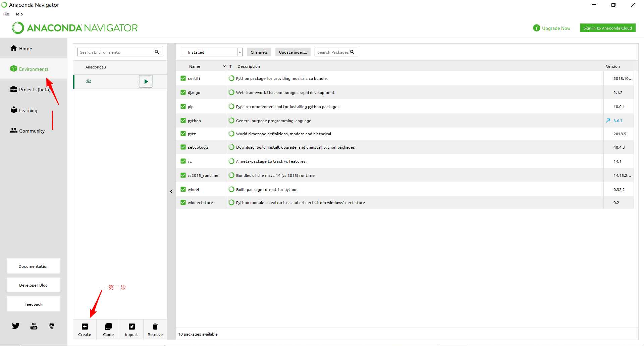Click the T column header
644x346 pixels.
(231, 66)
